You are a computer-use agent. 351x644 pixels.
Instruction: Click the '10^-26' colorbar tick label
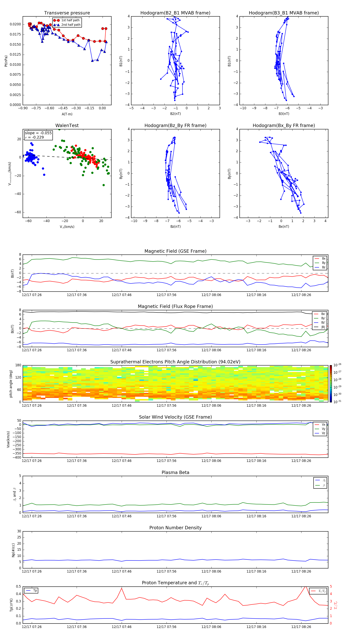[337, 365]
